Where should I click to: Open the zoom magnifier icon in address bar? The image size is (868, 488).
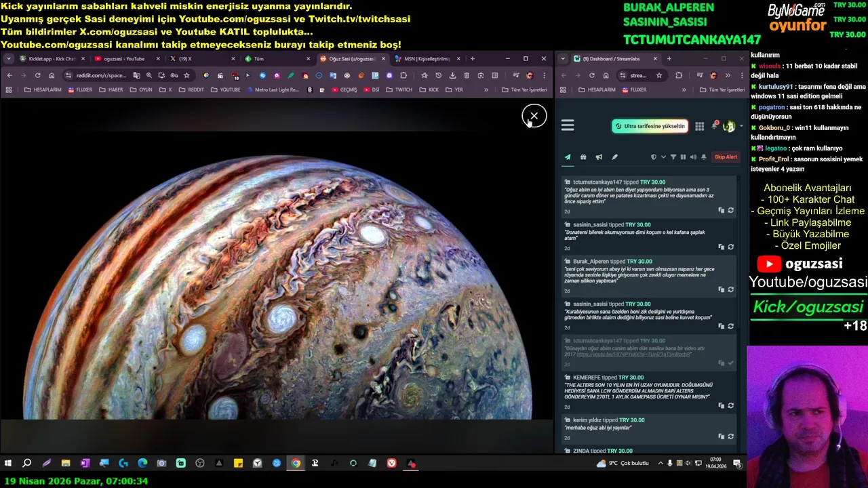(x=149, y=75)
